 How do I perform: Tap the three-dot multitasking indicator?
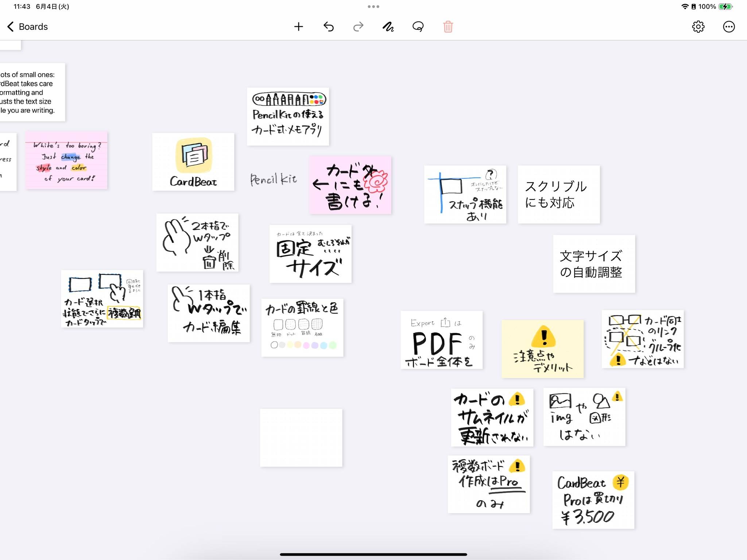coord(373,7)
